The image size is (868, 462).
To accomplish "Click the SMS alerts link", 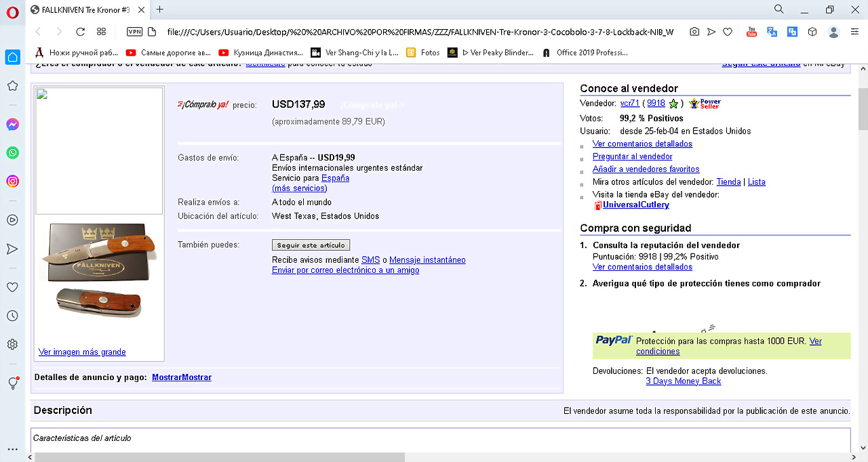I will [x=370, y=260].
